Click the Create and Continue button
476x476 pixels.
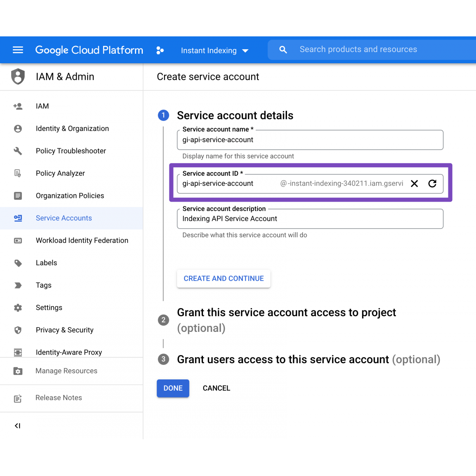coord(223,278)
